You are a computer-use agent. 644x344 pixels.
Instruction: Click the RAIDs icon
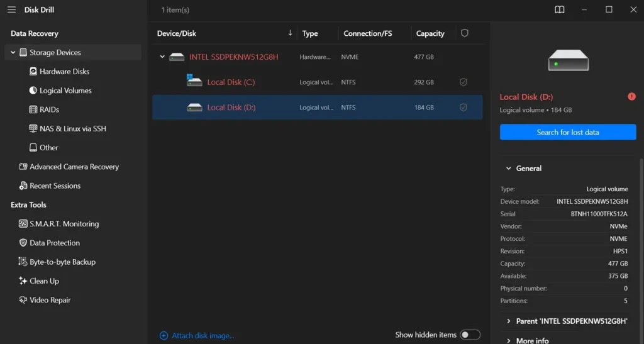[x=33, y=109]
